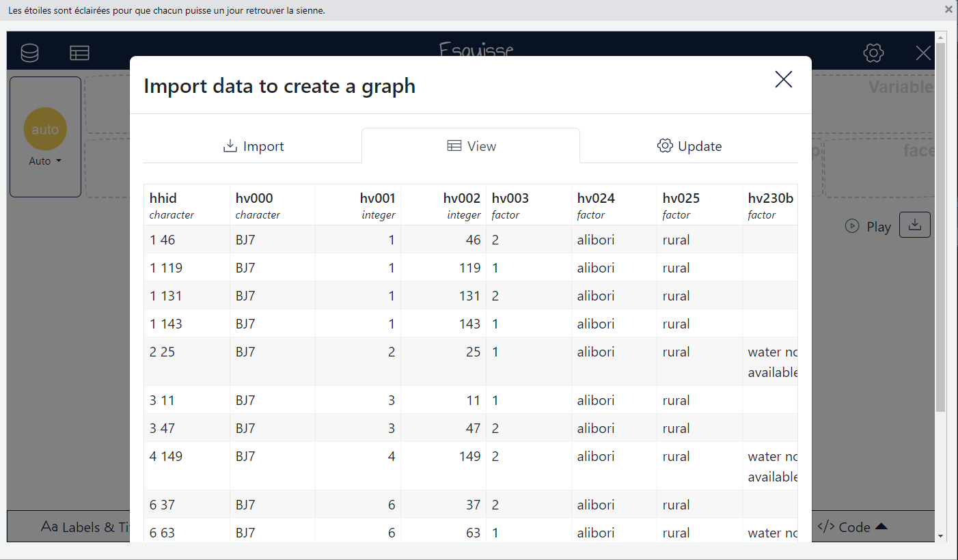Click the table view icon in Esquisse header

coord(79,53)
